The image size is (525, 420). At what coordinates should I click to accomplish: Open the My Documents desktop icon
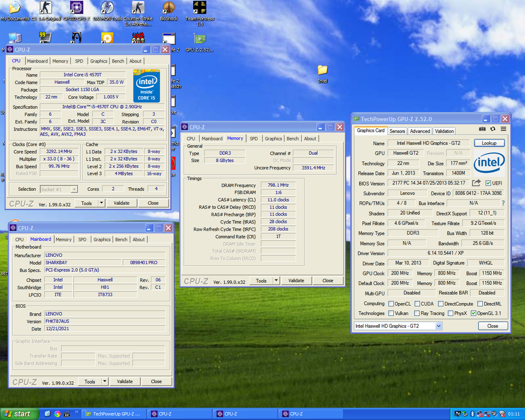(x=15, y=11)
